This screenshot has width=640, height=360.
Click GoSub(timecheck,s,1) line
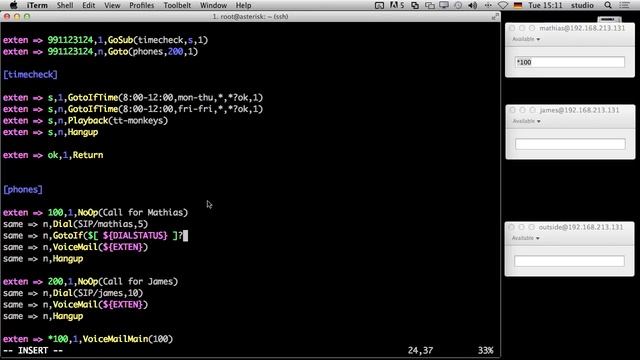(x=105, y=40)
